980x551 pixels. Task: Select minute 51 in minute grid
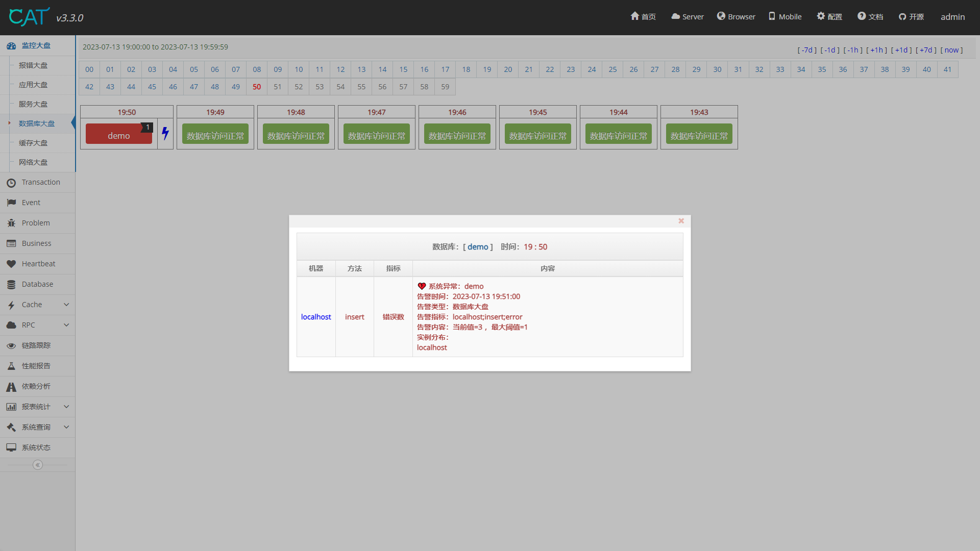[x=278, y=87]
